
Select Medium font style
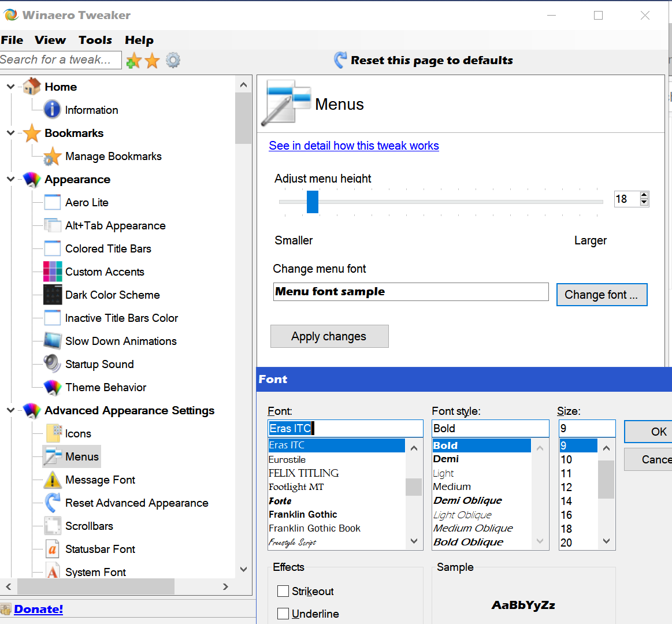tap(452, 487)
